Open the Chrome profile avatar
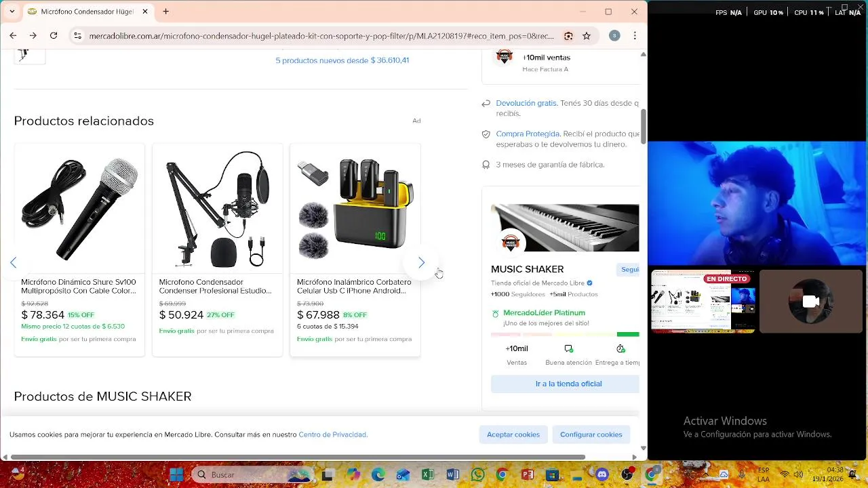868x488 pixels. point(614,36)
